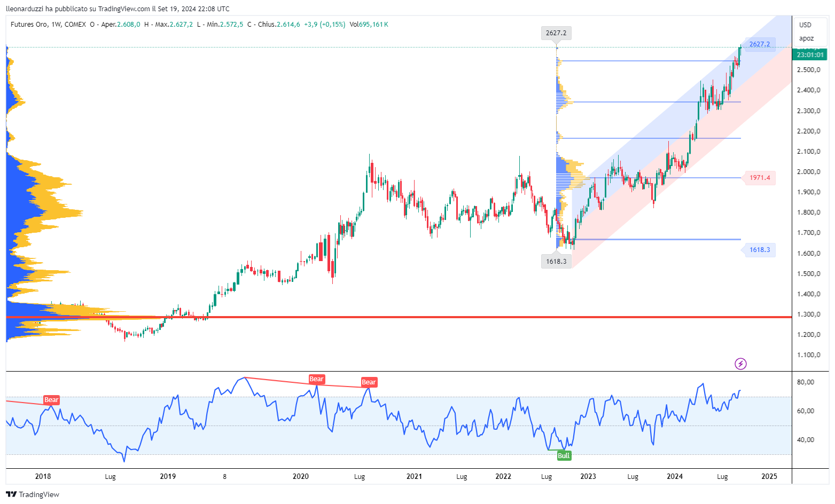This screenshot has height=504, width=835.
Task: Click the lleonarduzzi publication header text
Action: (118, 9)
